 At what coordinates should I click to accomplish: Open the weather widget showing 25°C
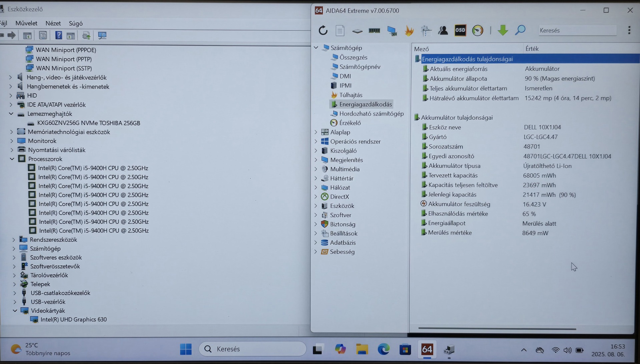coord(41,349)
